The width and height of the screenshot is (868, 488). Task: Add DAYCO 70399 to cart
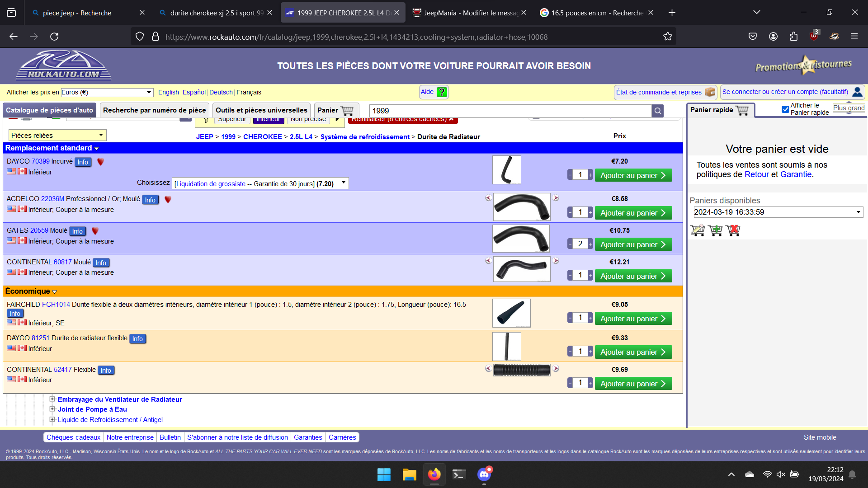[x=633, y=175]
